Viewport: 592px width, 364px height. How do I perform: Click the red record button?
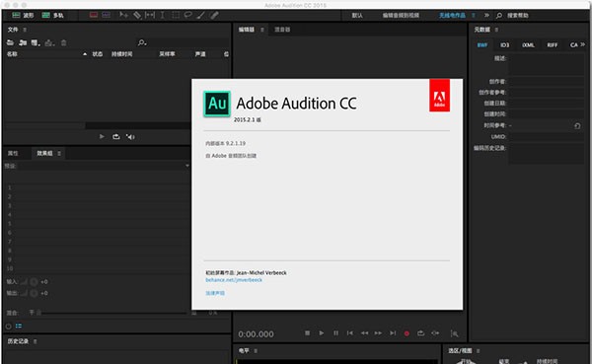pyautogui.click(x=407, y=333)
